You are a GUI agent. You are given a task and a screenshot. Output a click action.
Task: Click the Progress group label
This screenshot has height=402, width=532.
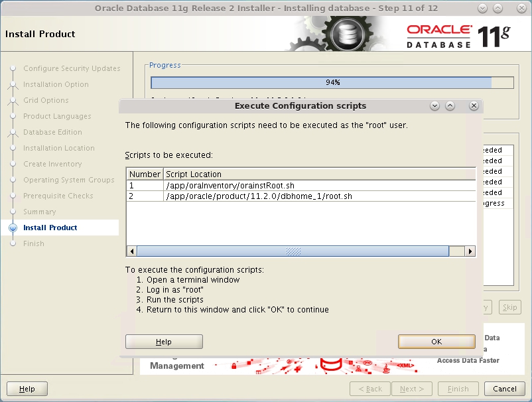coord(165,65)
